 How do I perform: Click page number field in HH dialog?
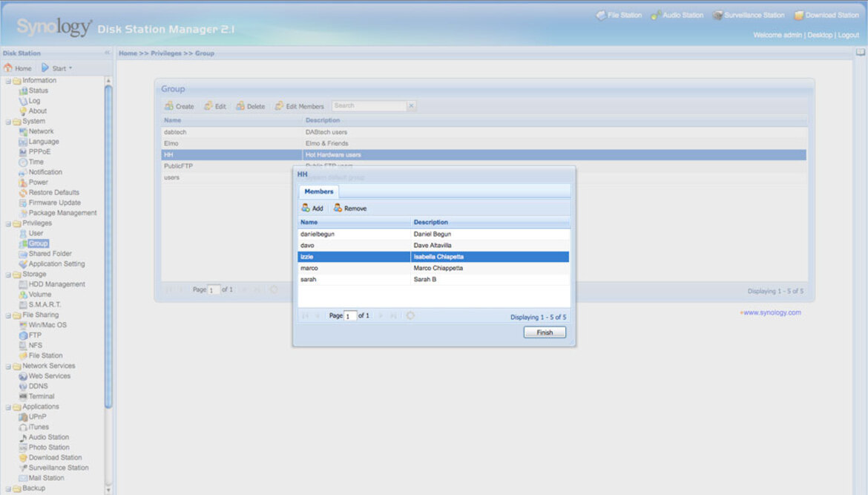click(x=350, y=315)
